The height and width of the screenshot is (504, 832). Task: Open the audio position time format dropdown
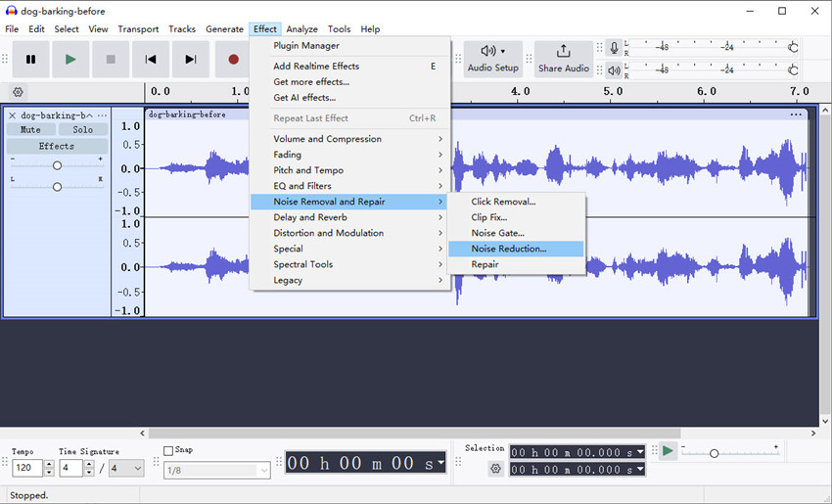point(440,462)
